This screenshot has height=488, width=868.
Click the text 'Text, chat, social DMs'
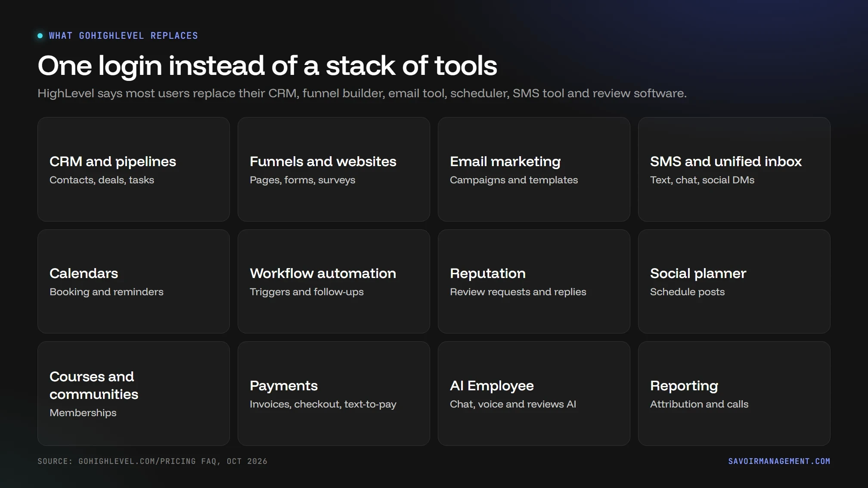[x=702, y=180]
